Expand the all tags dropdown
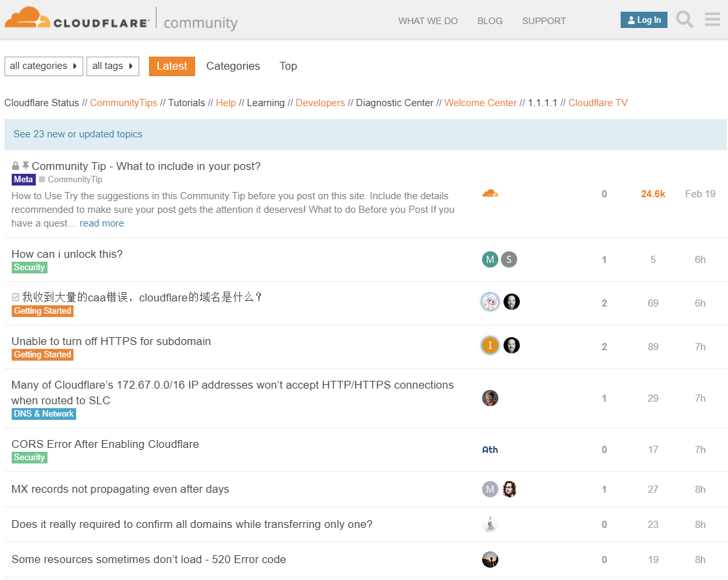The image size is (728, 580). (113, 66)
